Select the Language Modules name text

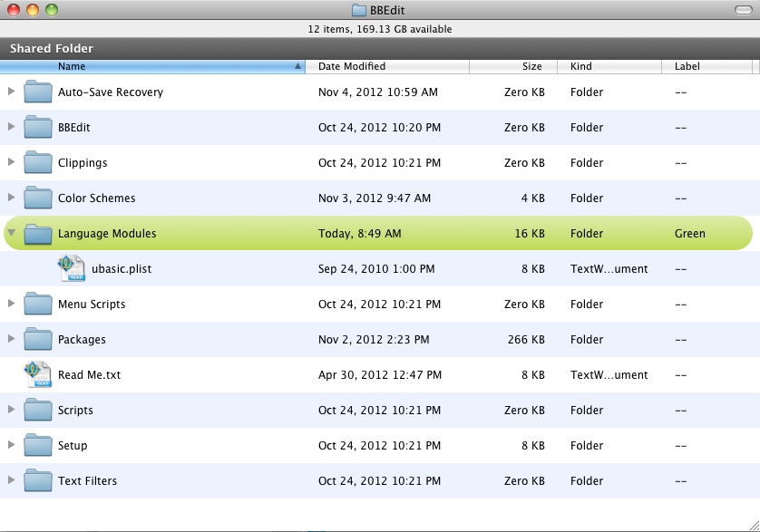pyautogui.click(x=107, y=234)
